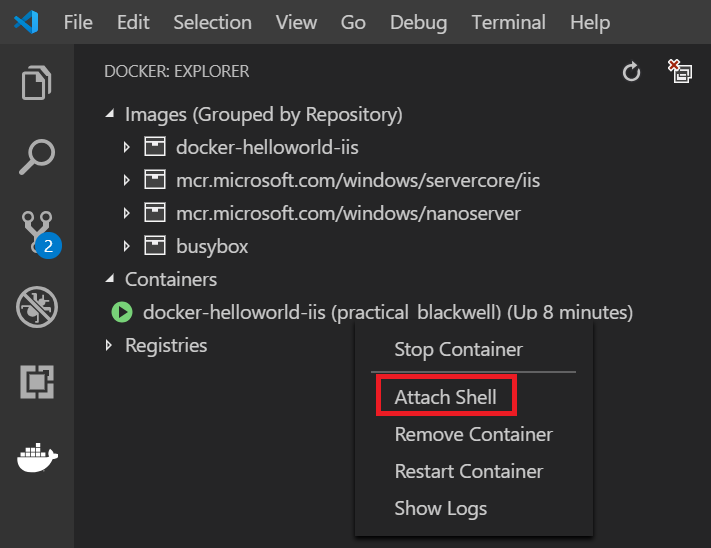Open the Go menu
The width and height of the screenshot is (711, 548).
353,22
